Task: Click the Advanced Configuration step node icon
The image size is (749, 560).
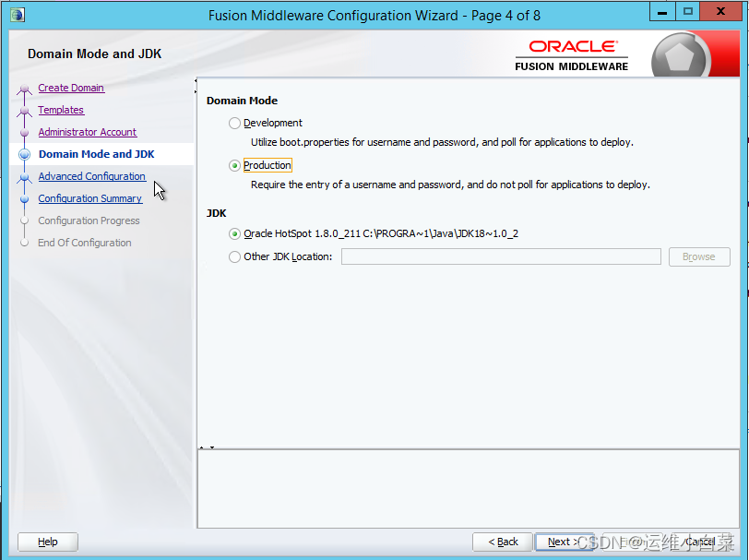Action: point(24,177)
